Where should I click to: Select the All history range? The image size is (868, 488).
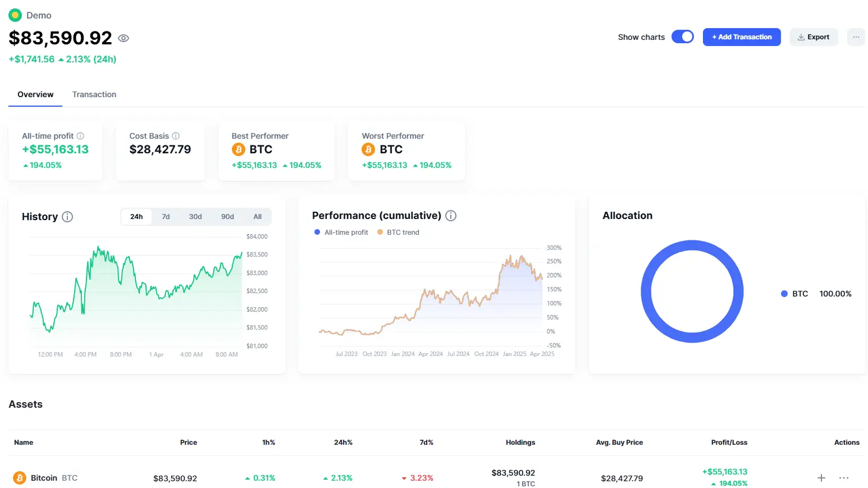click(257, 217)
